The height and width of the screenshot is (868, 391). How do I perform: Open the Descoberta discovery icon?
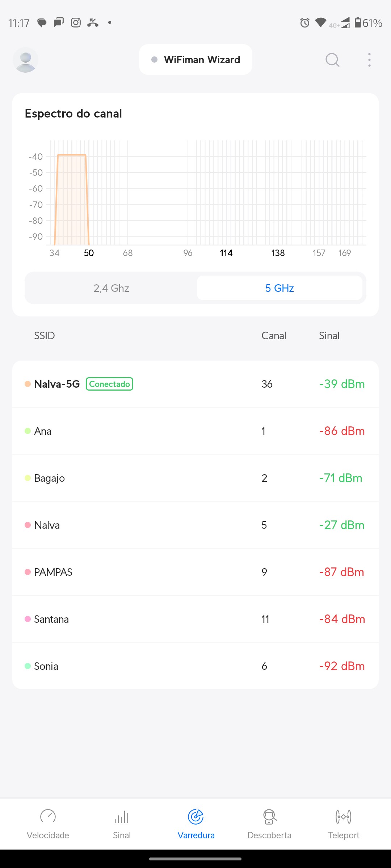(x=269, y=817)
